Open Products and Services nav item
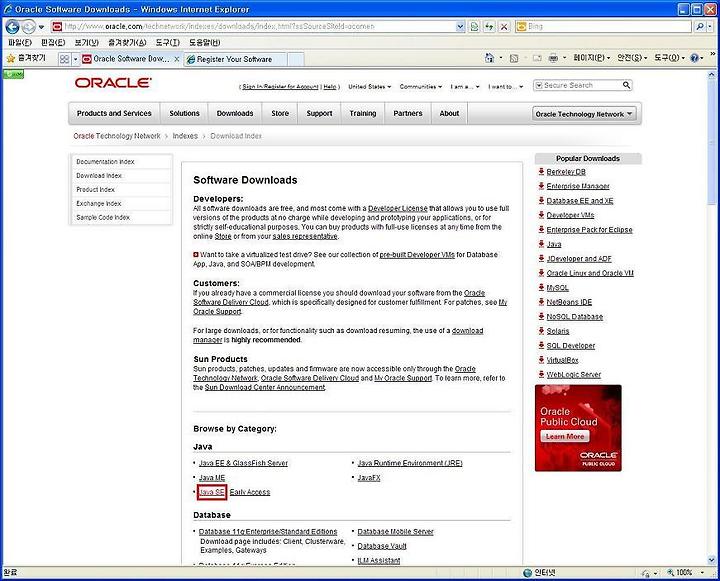 pyautogui.click(x=114, y=113)
